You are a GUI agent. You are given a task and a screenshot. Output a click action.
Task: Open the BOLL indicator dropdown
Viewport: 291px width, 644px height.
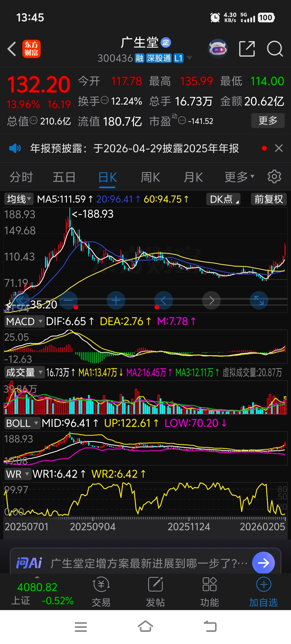(x=22, y=423)
